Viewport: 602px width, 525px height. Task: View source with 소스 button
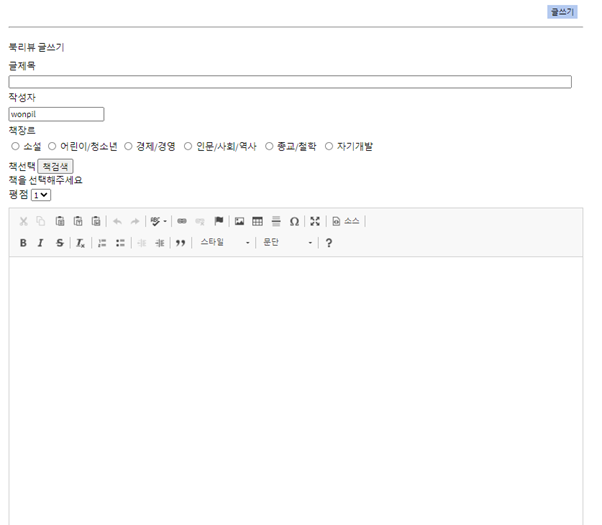pos(346,221)
